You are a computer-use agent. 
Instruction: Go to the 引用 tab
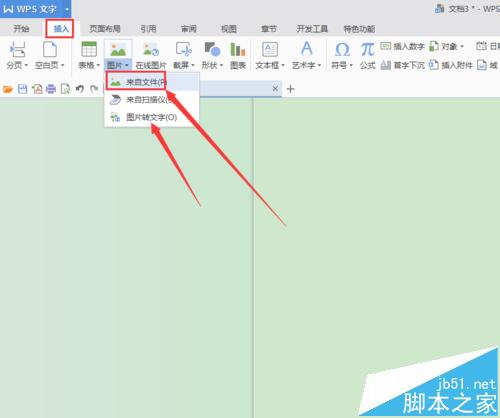(148, 29)
